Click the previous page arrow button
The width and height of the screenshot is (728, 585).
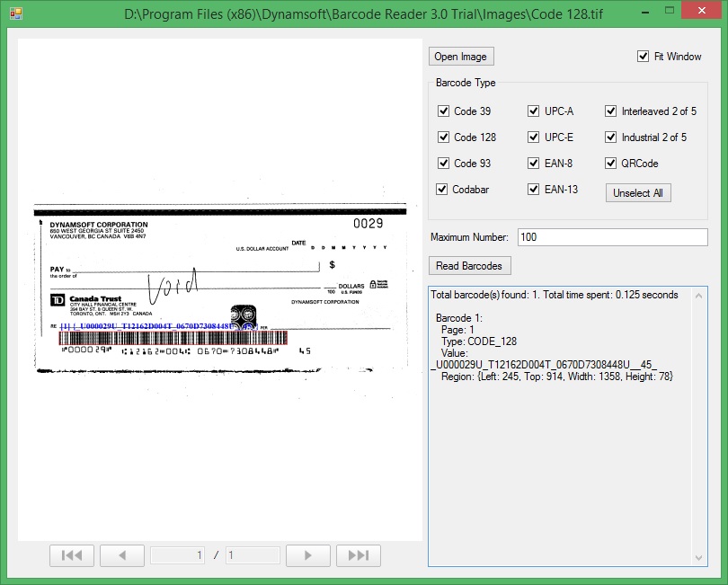coord(122,555)
